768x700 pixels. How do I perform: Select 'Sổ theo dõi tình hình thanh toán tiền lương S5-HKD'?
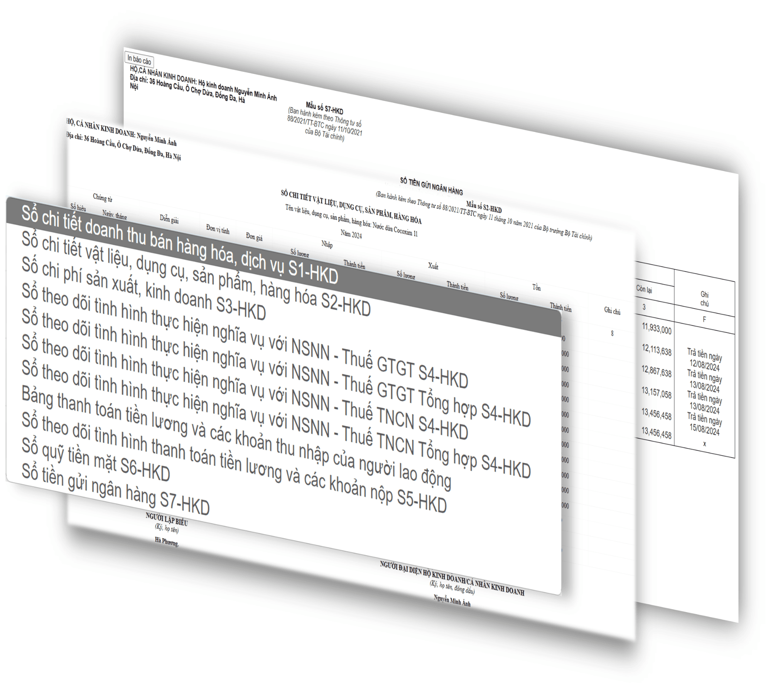coord(234,464)
